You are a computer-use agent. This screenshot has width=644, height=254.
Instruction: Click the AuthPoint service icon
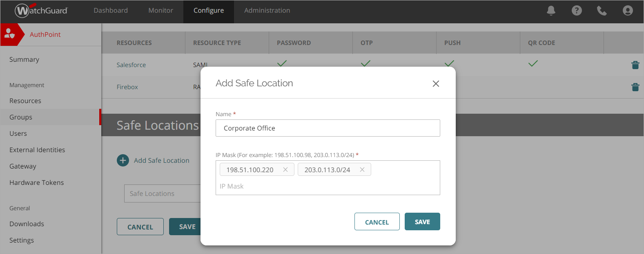pos(10,34)
